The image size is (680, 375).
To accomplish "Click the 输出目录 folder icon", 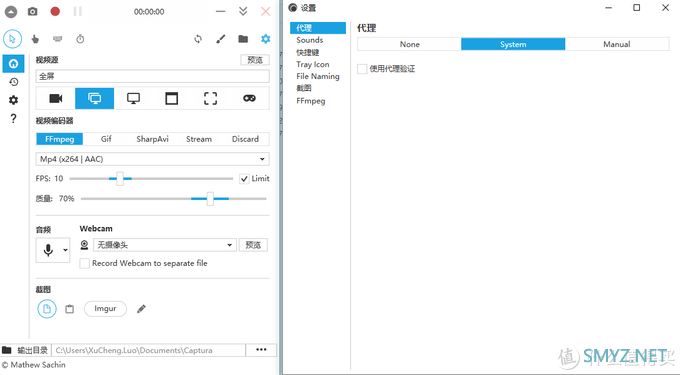I will [x=7, y=350].
